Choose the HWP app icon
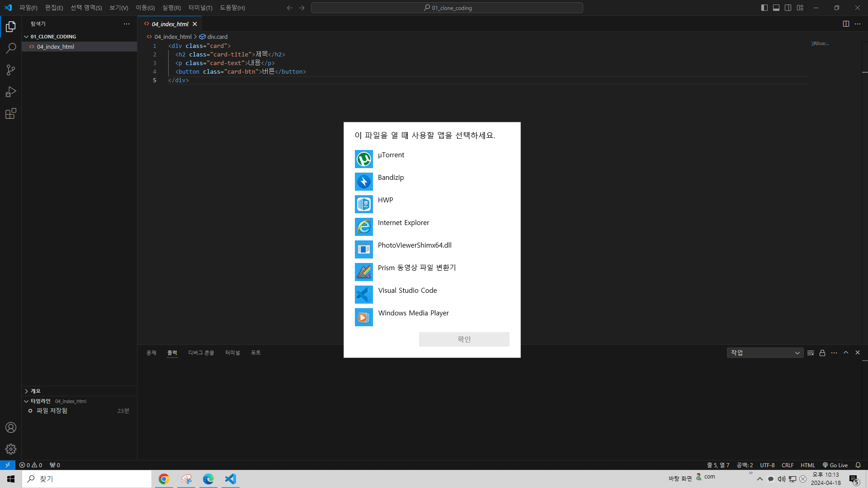 coord(364,204)
